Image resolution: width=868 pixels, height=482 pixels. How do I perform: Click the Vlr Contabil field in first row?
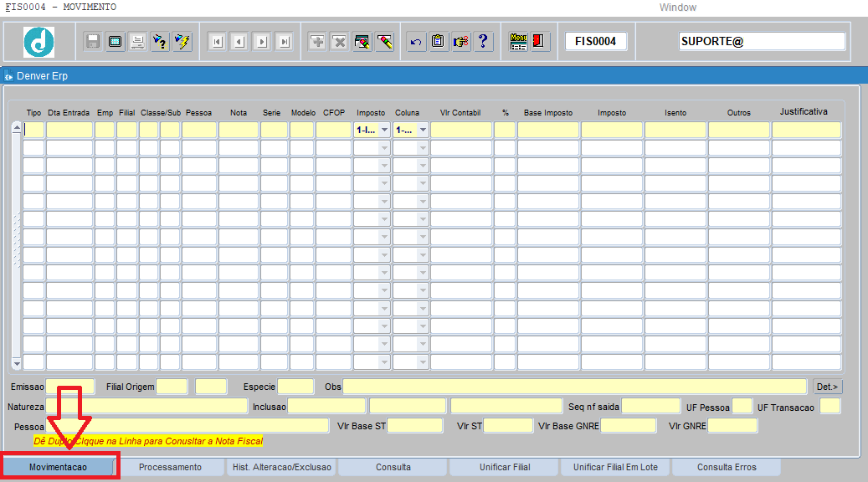click(461, 130)
